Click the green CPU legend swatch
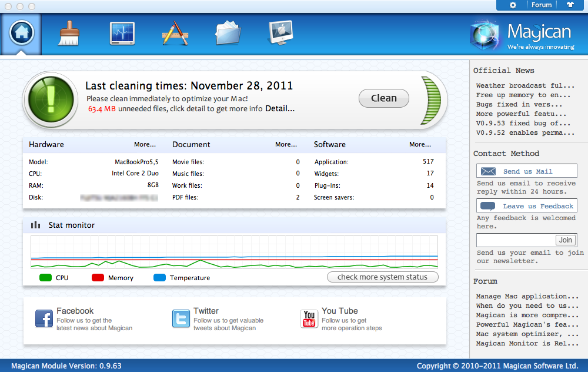Screen dimensions: 588x372 [x=45, y=278]
